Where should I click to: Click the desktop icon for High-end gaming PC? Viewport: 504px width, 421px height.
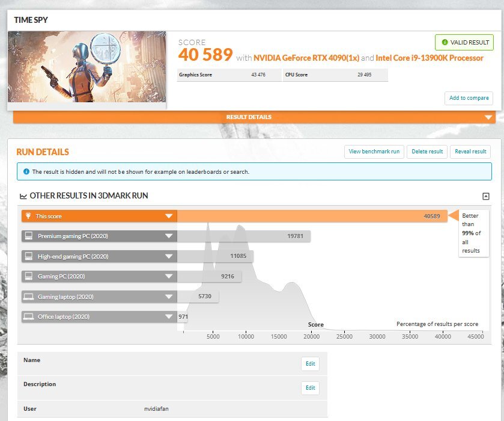coord(29,256)
